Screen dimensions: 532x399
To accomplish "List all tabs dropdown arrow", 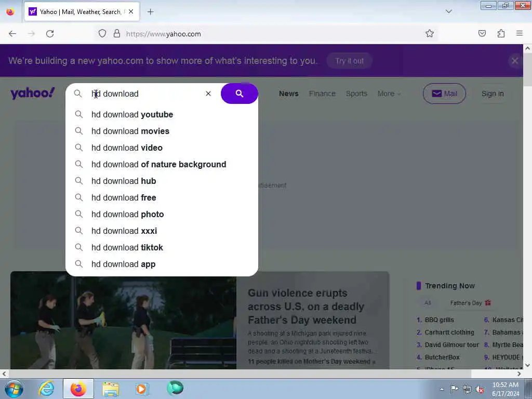I will click(448, 11).
